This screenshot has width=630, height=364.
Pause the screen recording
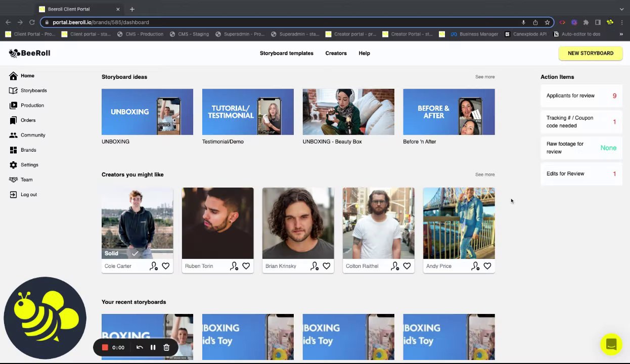[x=153, y=347]
